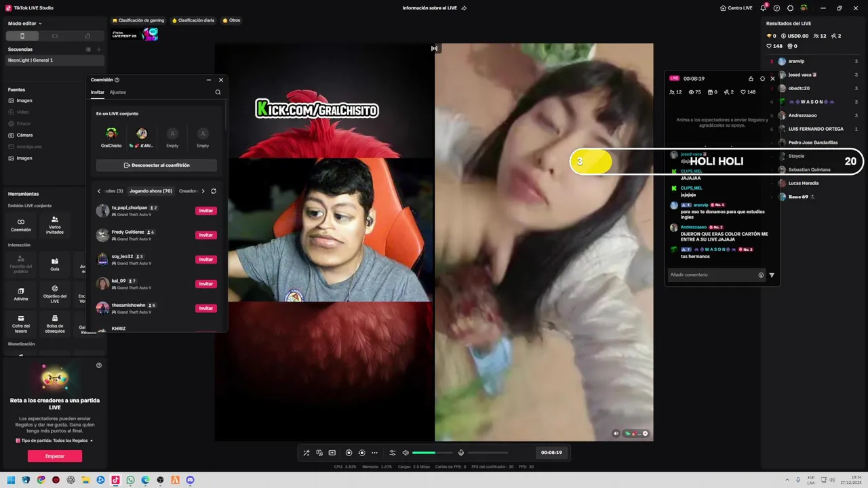Screen dimensions: 868x488
Task: Mute the microphone
Action: pos(461,453)
